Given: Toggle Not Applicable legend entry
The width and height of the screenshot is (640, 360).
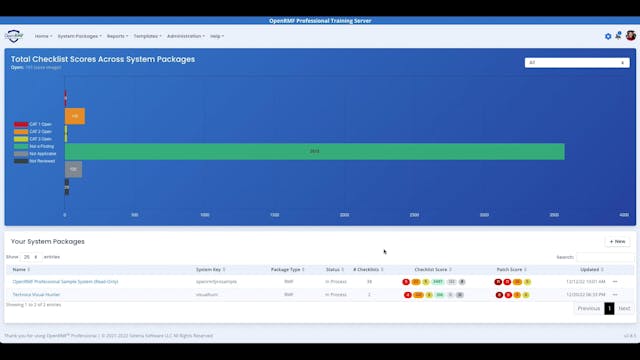Looking at the screenshot, I should [35, 153].
